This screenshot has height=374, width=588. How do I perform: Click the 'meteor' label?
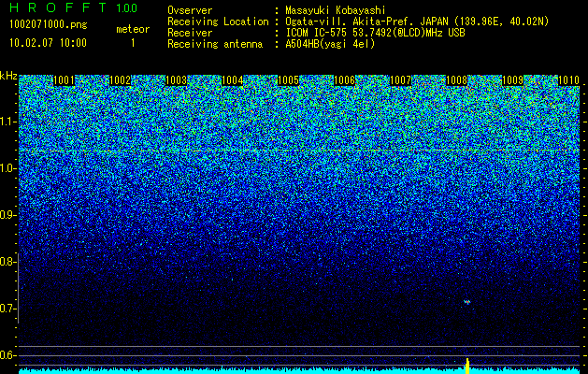point(133,29)
